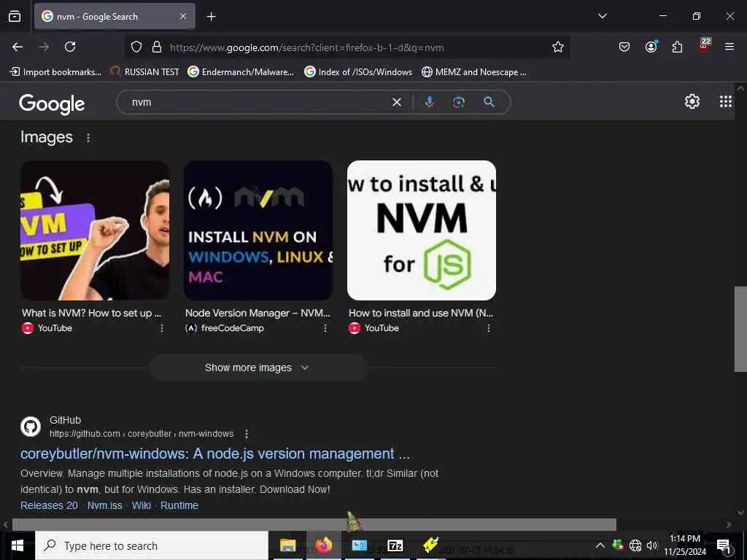Open the Pocket save icon
Screen dimensions: 747x560
624,47
